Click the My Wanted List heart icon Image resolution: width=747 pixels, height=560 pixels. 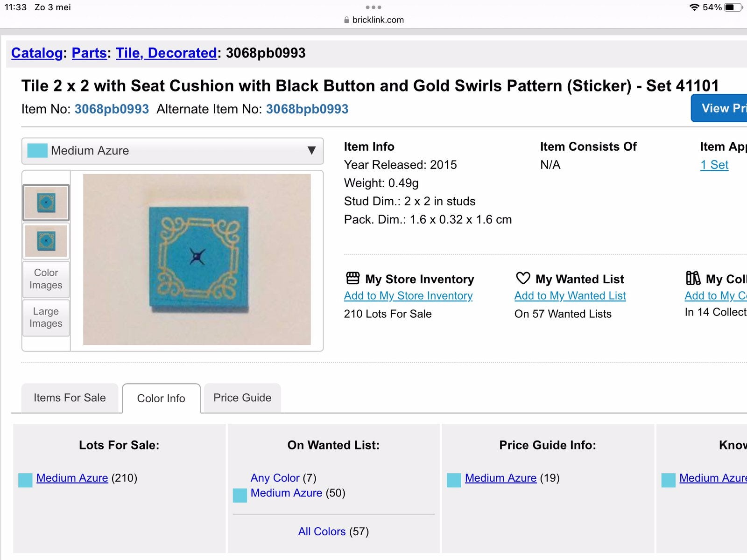[523, 278]
